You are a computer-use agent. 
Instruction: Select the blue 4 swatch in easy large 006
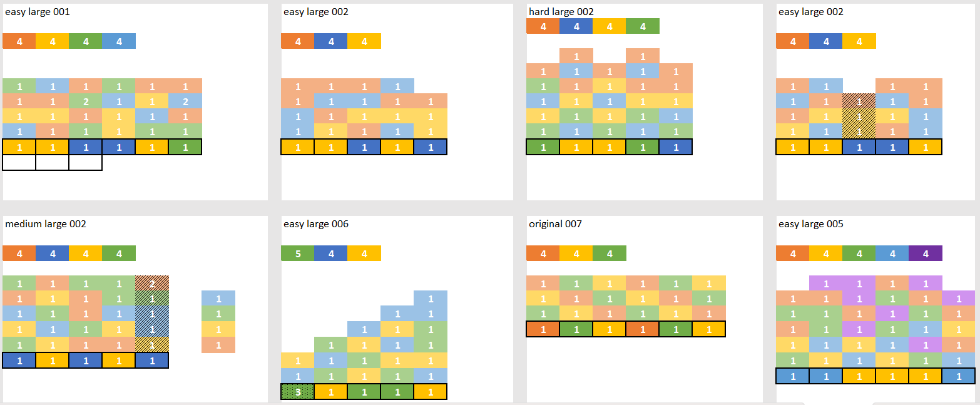[331, 254]
